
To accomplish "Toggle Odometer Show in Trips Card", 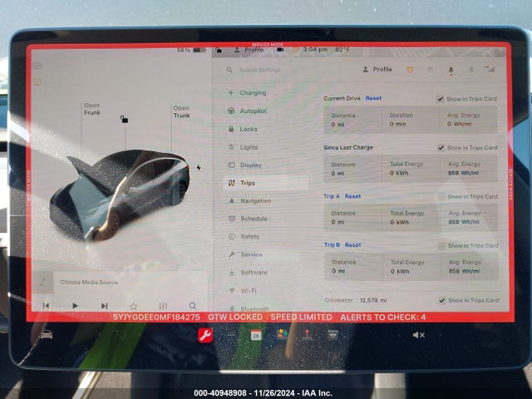I will (441, 300).
